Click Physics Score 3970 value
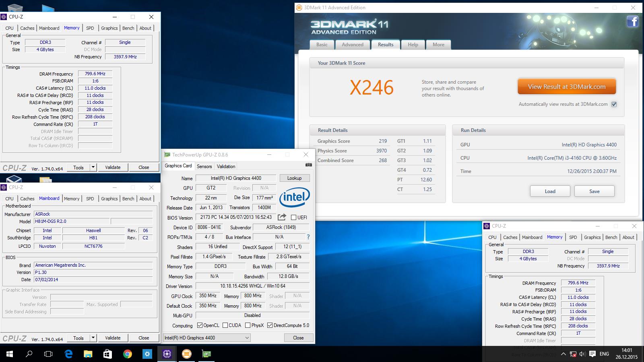644x362 pixels. pos(381,151)
